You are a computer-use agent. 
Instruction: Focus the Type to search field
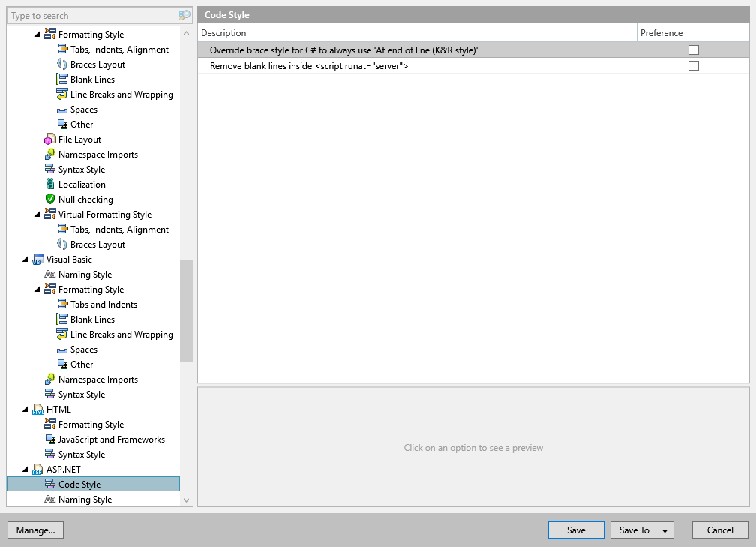94,16
